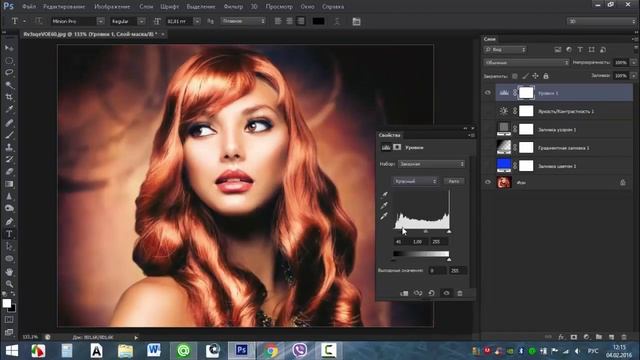Reset Levels adjustment to defaults
This screenshot has height=360, width=640.
click(431, 293)
